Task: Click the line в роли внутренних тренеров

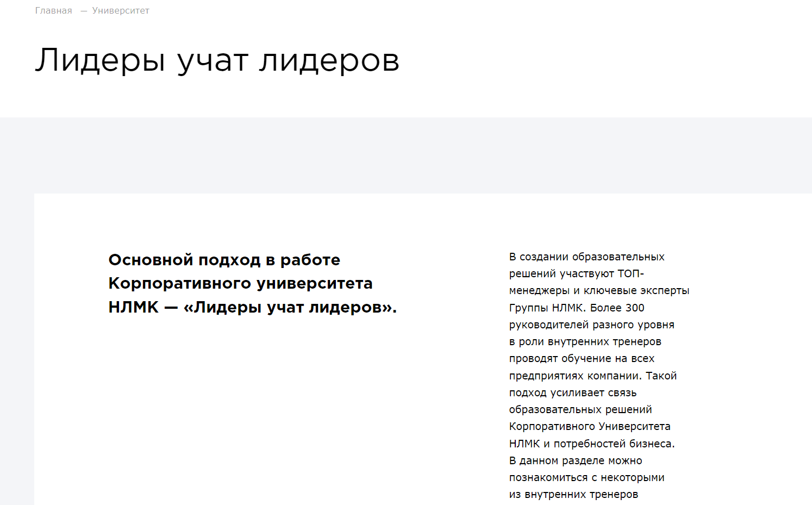Action: [x=585, y=341]
